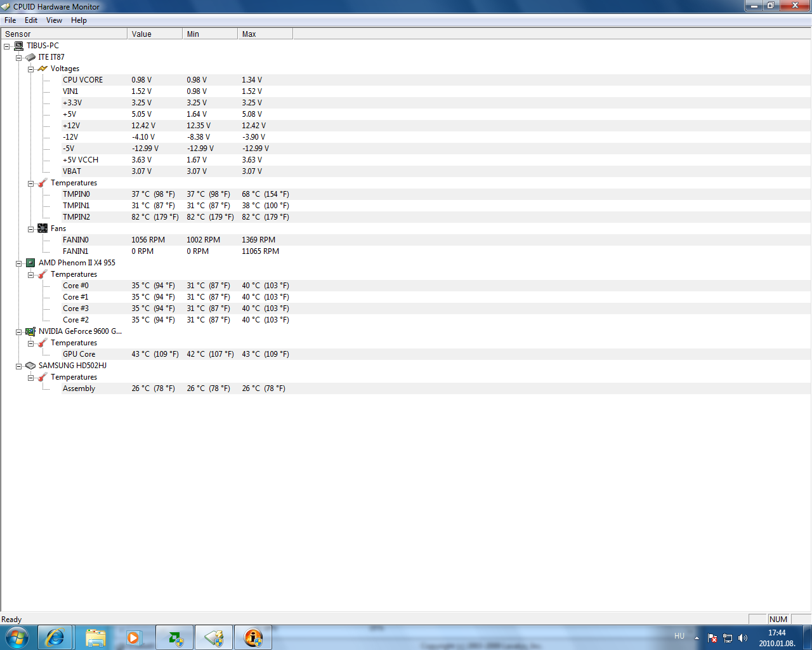812x650 pixels.
Task: Collapse the TIBUS-PC root node
Action: point(7,46)
